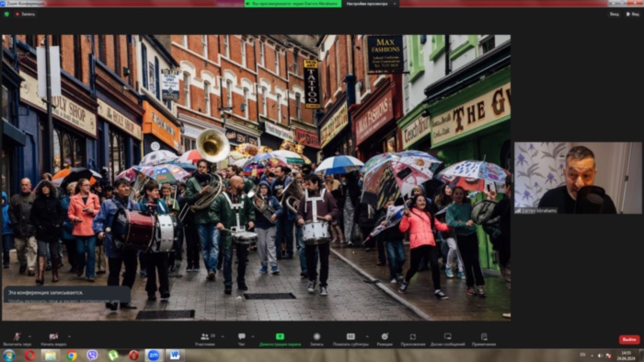The height and width of the screenshot is (362, 644).
Task: Click green Демонстрация экрана share button
Action: pos(280,339)
